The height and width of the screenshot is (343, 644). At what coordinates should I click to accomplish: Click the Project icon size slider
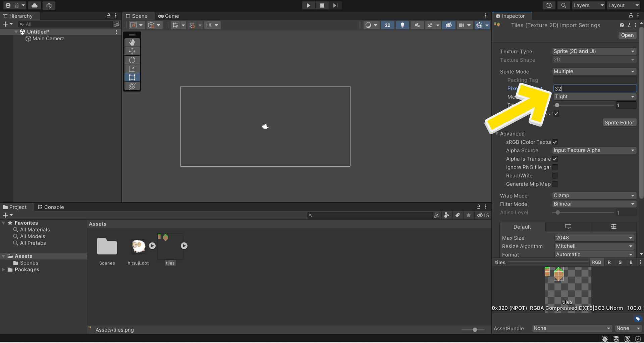tap(475, 330)
